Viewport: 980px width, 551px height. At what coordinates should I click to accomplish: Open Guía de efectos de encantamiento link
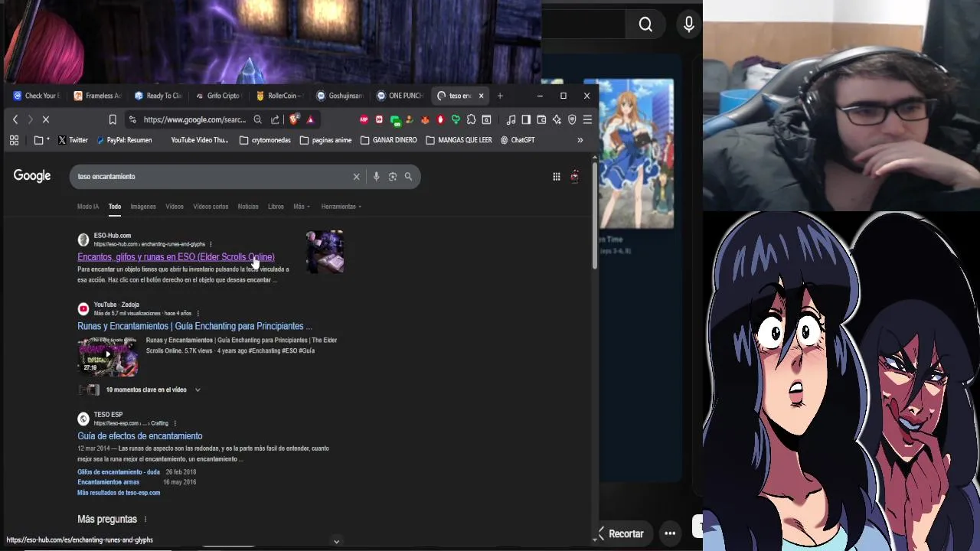tap(140, 436)
